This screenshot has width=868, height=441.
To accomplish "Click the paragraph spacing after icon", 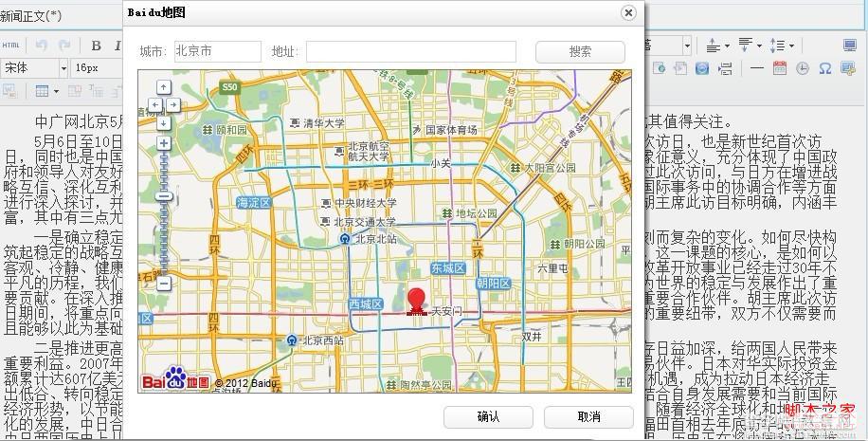I will coord(745,46).
